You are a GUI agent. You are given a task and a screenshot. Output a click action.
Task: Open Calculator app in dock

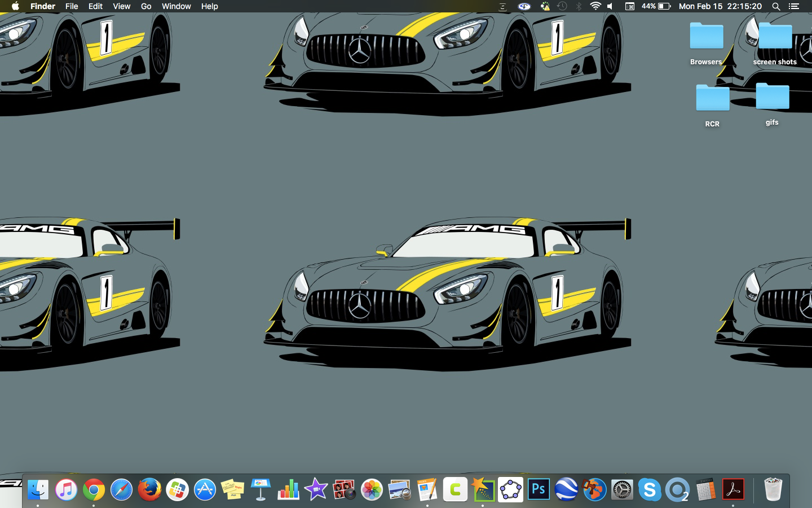[705, 489]
